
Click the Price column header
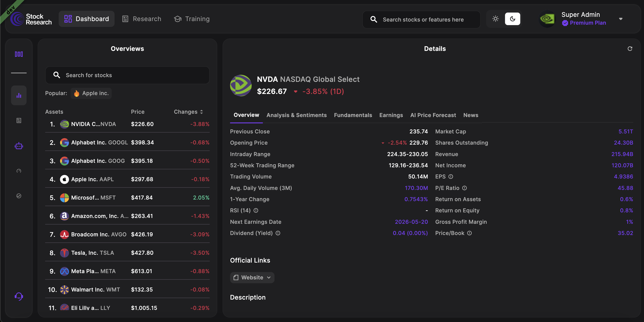(138, 112)
